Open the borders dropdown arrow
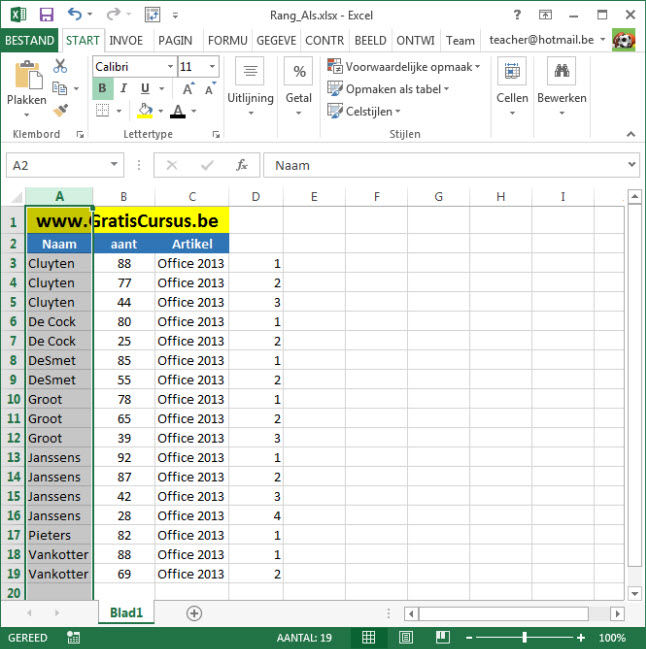The image size is (646, 649). [119, 111]
